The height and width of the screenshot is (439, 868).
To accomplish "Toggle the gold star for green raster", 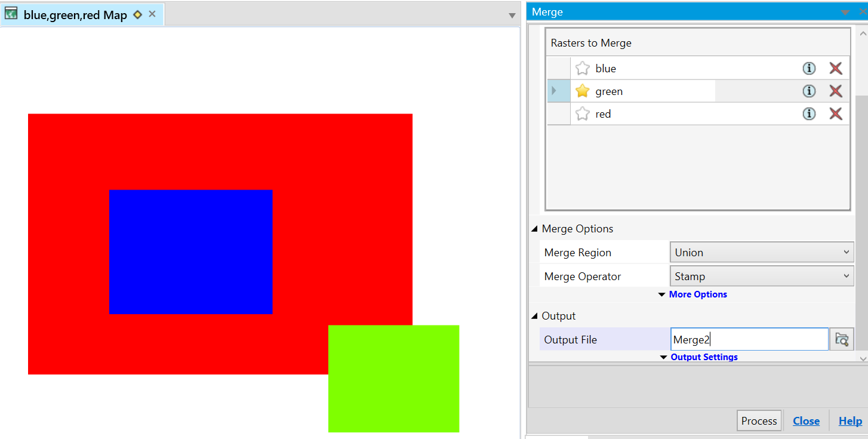I will (x=583, y=91).
